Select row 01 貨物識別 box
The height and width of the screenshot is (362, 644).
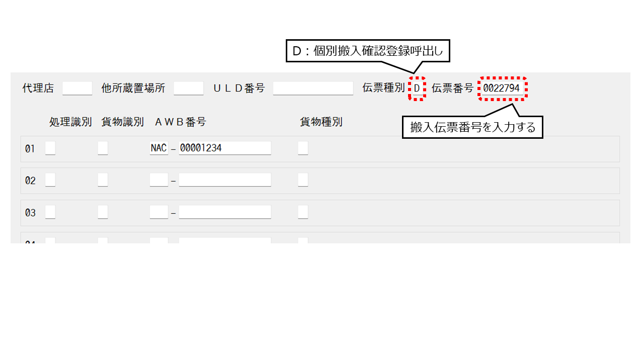(103, 148)
